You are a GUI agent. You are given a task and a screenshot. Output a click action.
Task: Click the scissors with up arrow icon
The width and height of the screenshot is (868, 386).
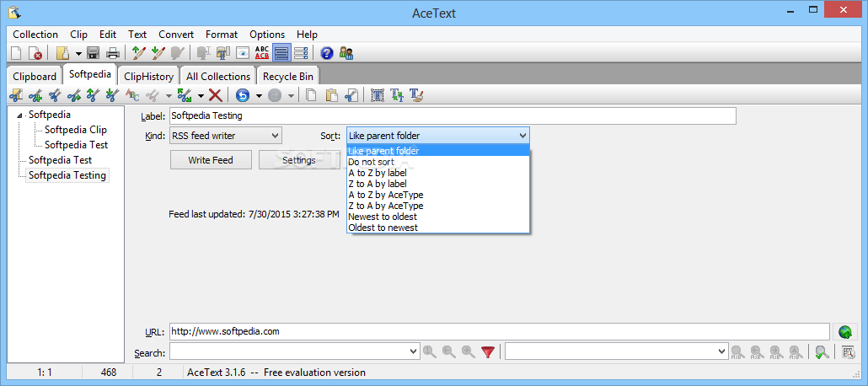[93, 95]
